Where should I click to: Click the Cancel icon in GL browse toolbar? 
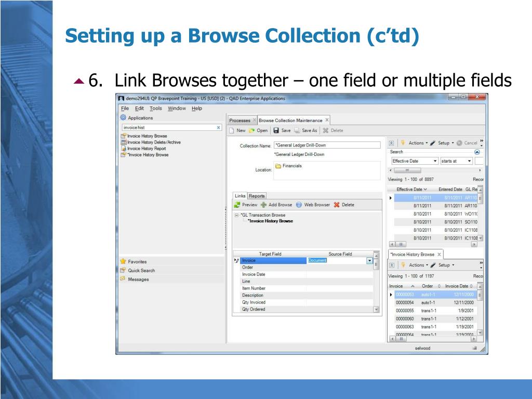459,143
